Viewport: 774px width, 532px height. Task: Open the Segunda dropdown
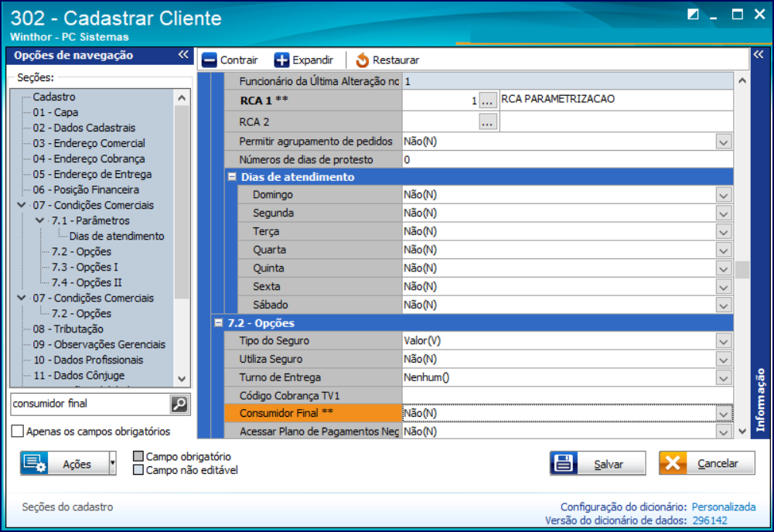coord(724,213)
